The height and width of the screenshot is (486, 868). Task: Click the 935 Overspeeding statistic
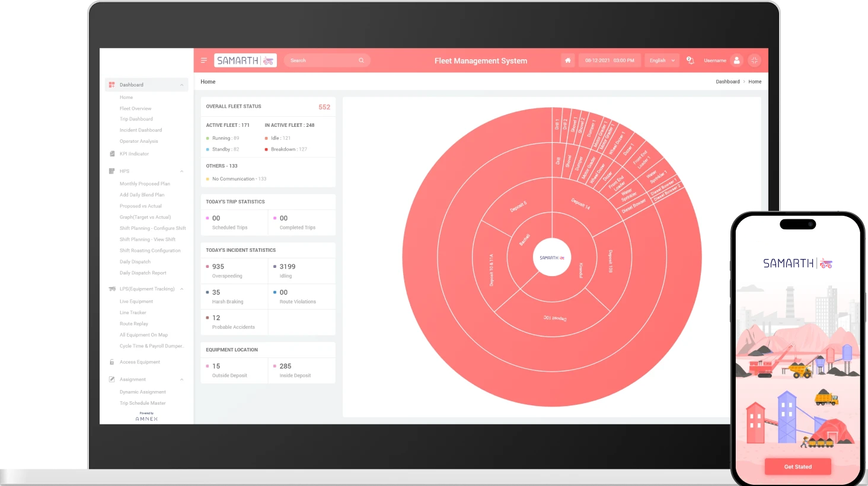click(x=225, y=271)
